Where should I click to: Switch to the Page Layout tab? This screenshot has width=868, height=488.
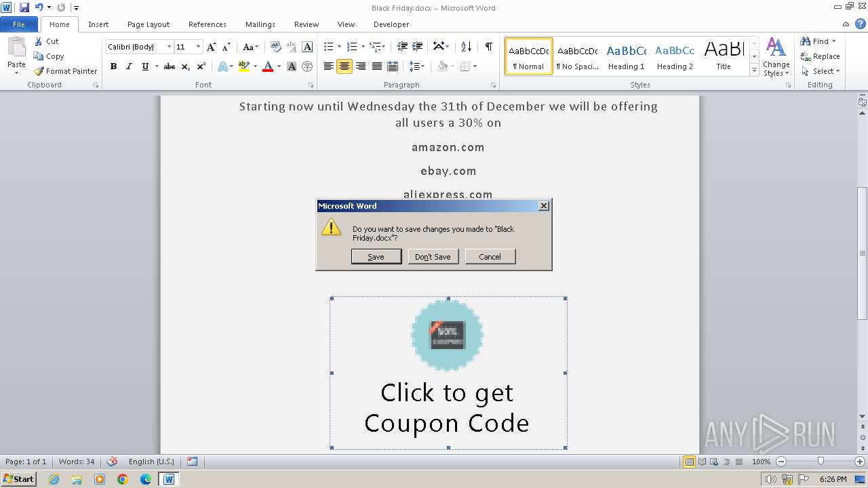coord(149,24)
